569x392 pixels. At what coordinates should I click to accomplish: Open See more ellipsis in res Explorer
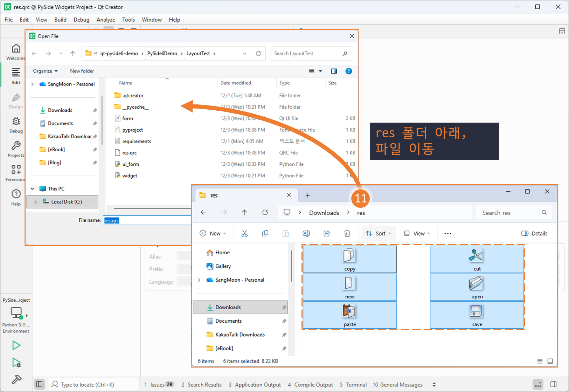[x=448, y=234]
